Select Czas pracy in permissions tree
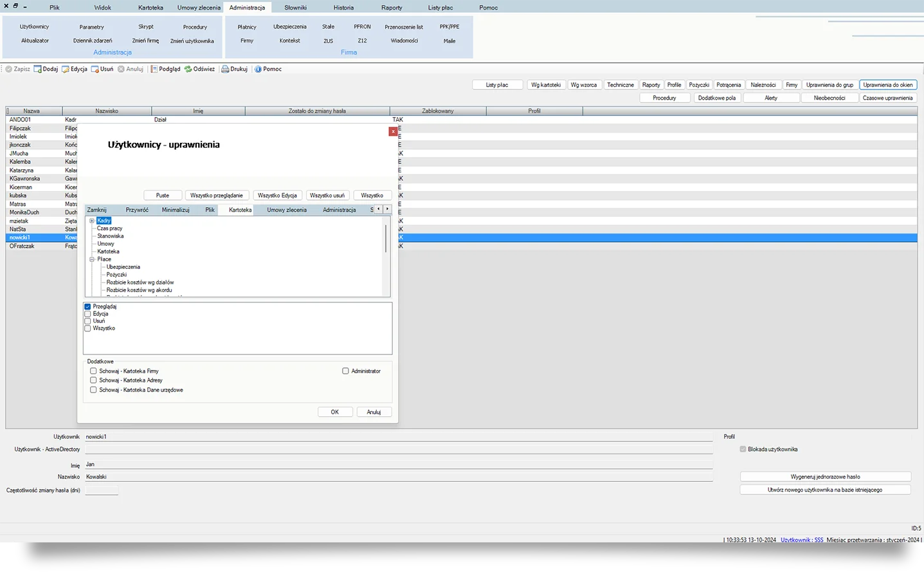The image size is (924, 572). pos(109,228)
